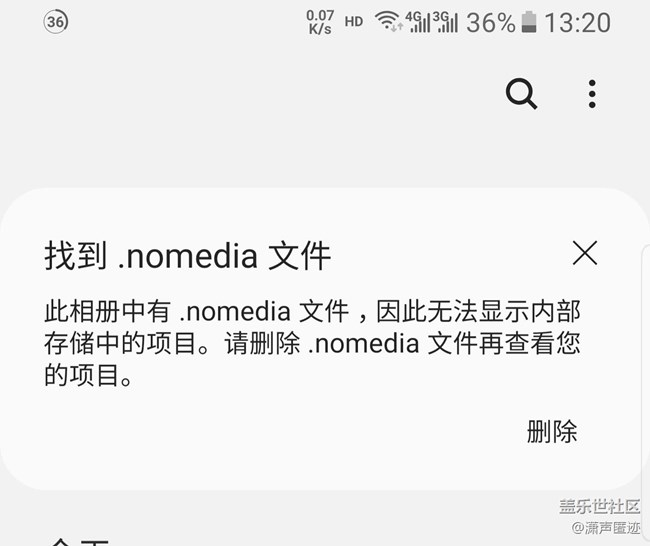650x546 pixels.
Task: Tap the 4G signal strength bars
Action: coord(417,22)
